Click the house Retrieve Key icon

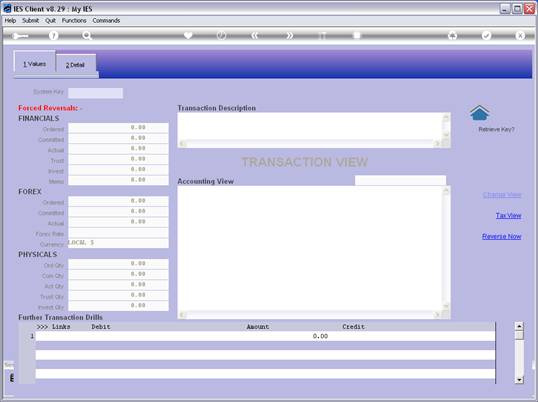[479, 113]
